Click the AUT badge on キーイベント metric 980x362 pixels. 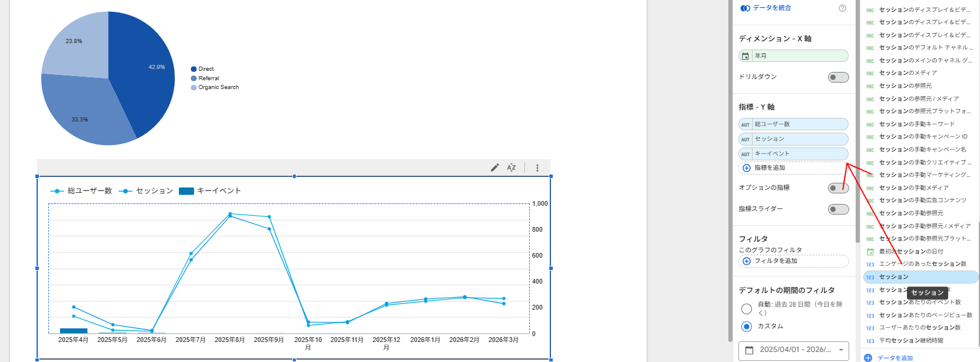745,154
